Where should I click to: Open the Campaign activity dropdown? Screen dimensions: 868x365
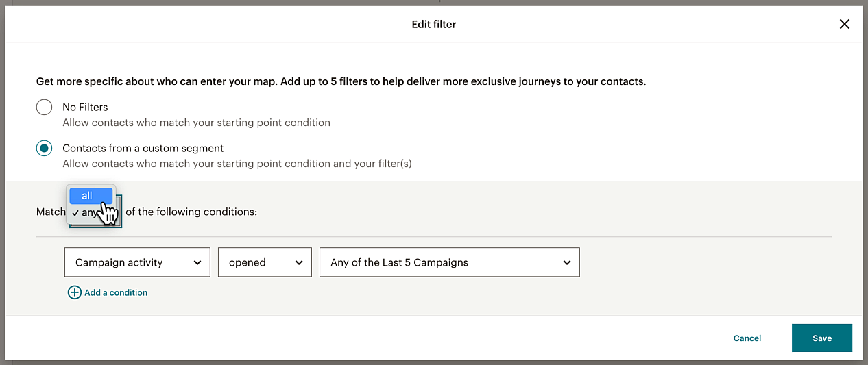pos(137,263)
